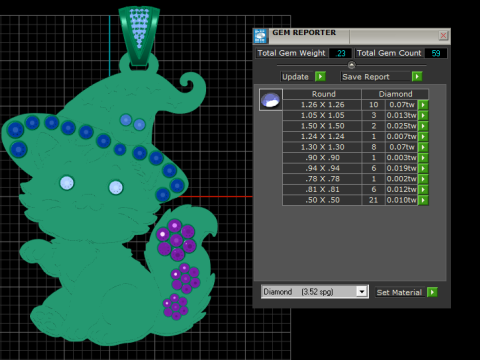Click the 0.003tw weight cell
Screen dimensions: 480x360
(402, 158)
